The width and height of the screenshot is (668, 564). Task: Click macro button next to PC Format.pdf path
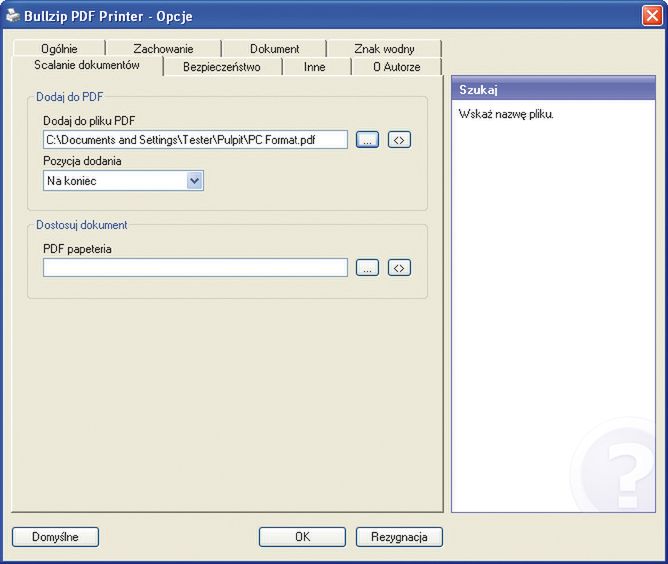tap(399, 140)
